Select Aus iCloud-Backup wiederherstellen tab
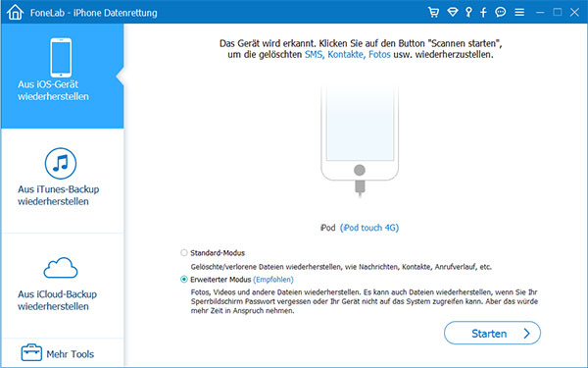 pyautogui.click(x=63, y=286)
